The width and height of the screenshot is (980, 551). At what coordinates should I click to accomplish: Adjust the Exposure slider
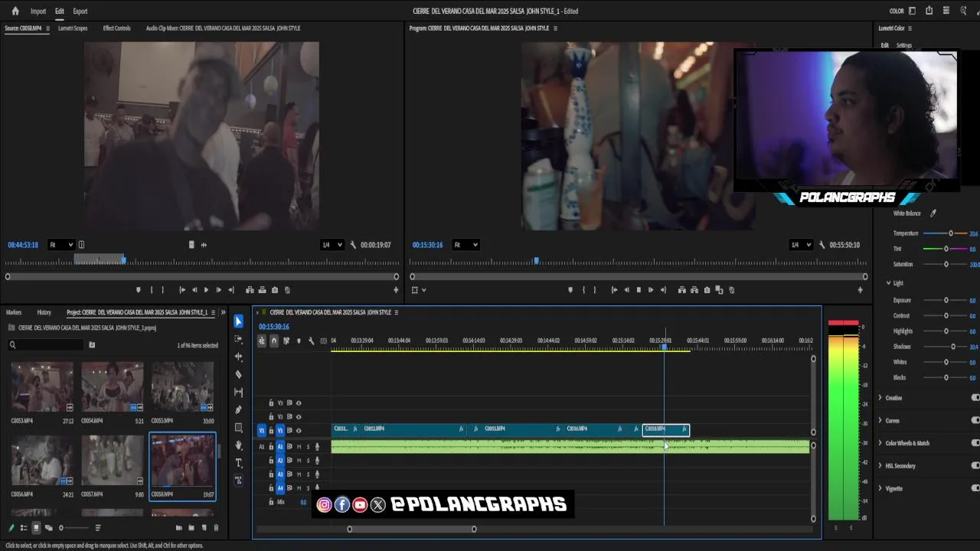point(946,301)
